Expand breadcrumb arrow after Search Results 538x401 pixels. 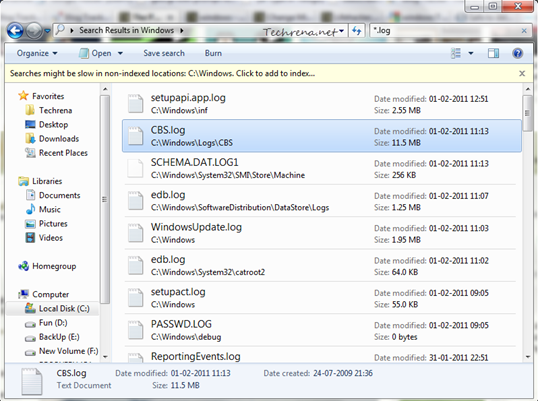tap(182, 31)
